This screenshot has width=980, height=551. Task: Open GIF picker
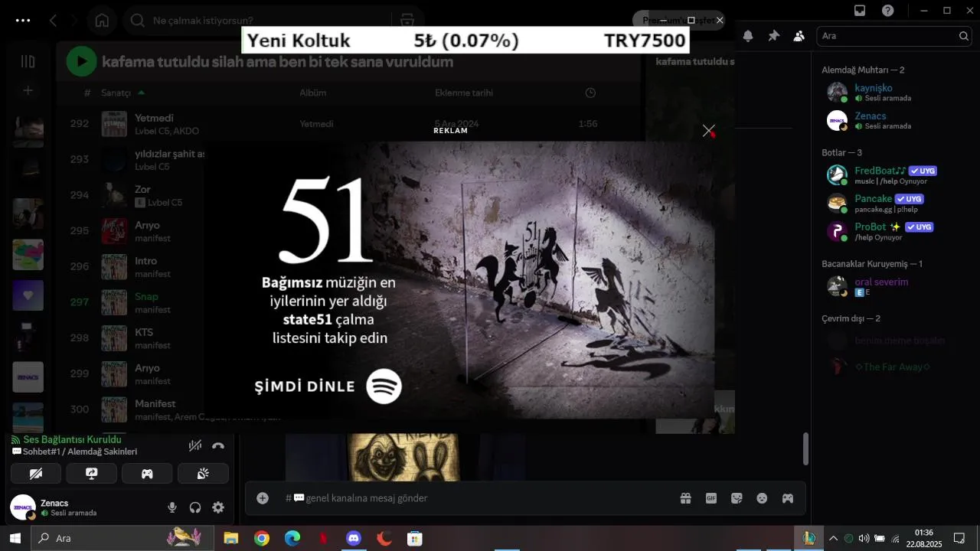pyautogui.click(x=711, y=498)
